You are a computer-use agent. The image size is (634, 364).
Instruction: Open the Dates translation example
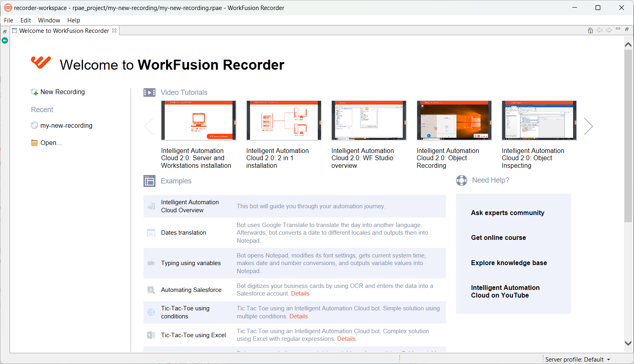(x=184, y=233)
